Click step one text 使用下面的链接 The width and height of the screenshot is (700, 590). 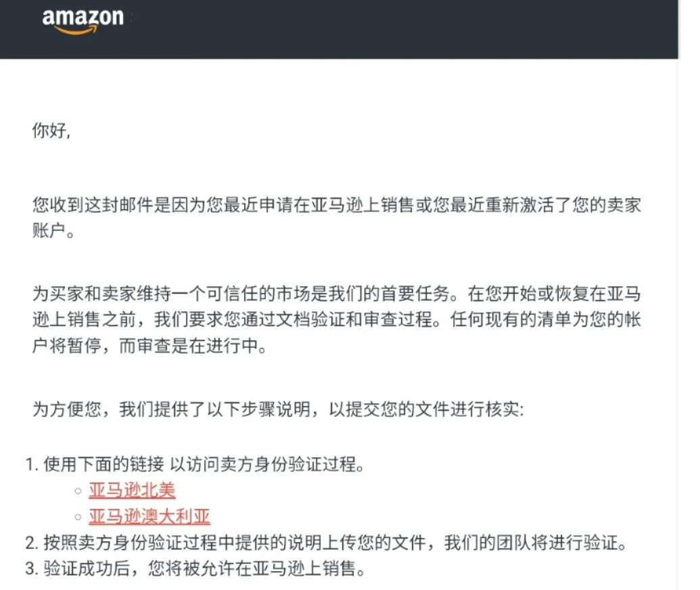pyautogui.click(x=203, y=465)
